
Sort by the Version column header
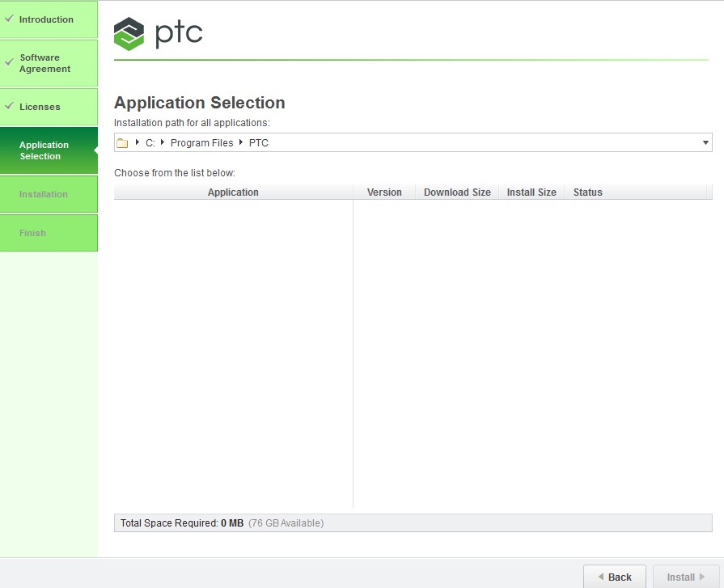pos(384,192)
